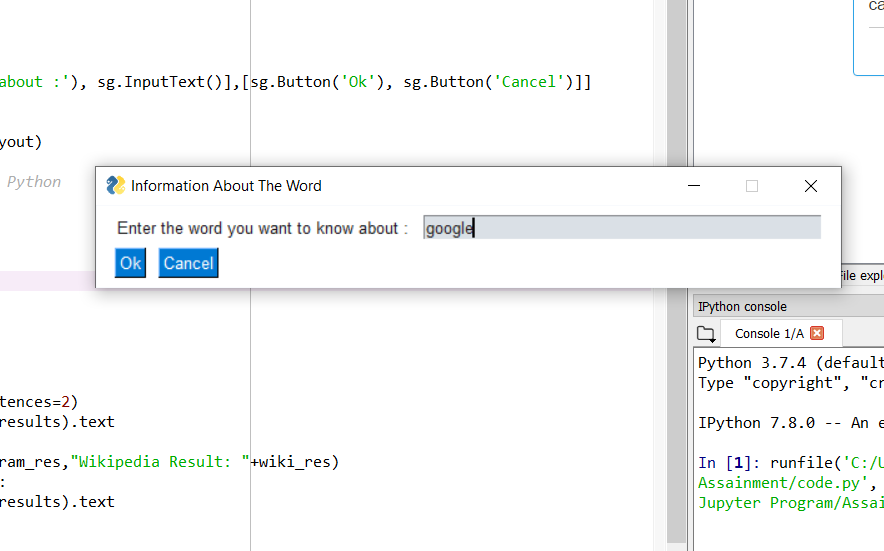Click the Python 3.7.4 line in console

pyautogui.click(x=791, y=362)
